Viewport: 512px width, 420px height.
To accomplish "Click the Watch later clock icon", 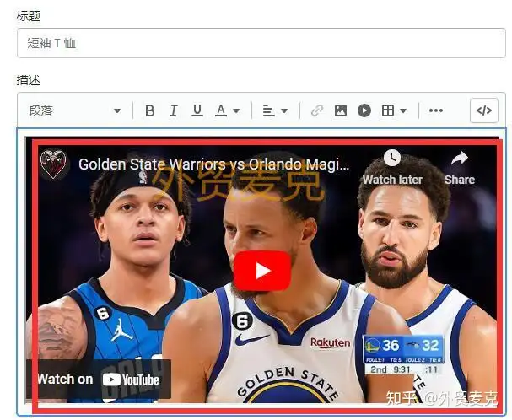I will pyautogui.click(x=392, y=158).
